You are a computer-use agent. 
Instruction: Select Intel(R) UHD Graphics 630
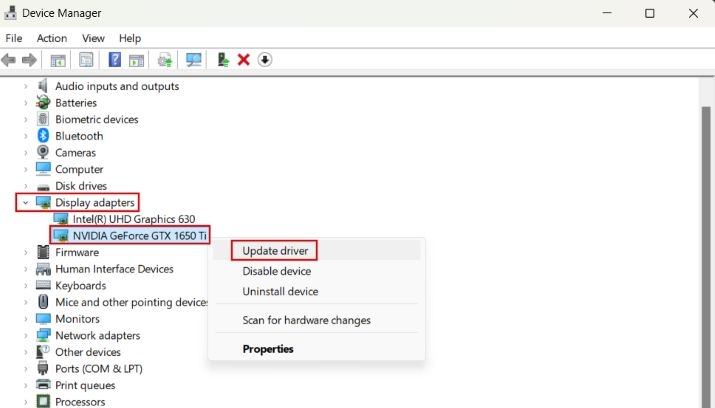pos(134,219)
